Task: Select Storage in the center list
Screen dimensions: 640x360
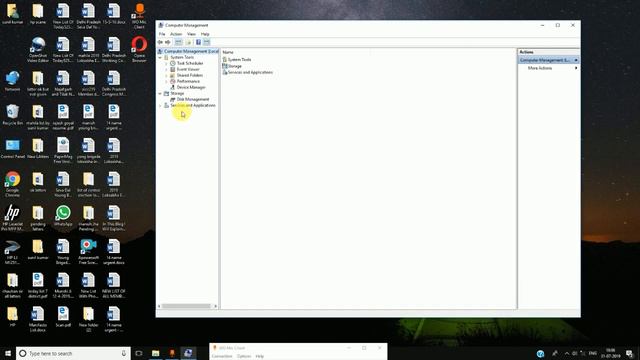Action: 235,66
